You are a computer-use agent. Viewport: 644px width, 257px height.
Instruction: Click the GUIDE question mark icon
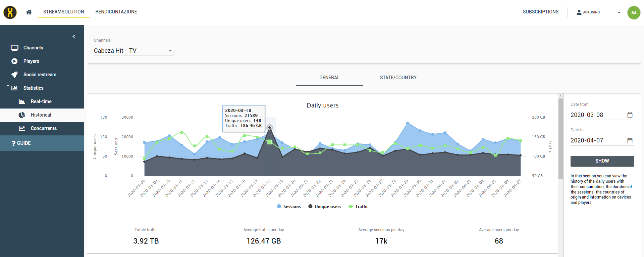pos(13,143)
